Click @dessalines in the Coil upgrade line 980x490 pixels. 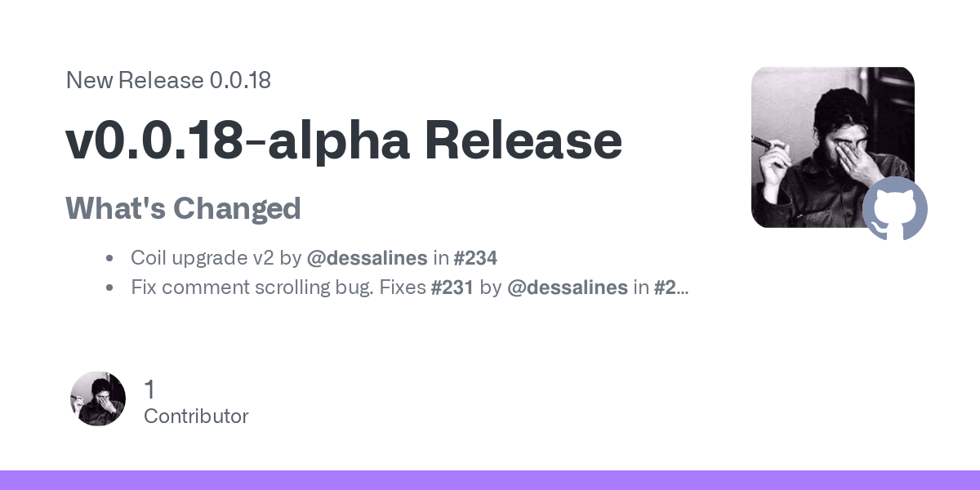367,258
